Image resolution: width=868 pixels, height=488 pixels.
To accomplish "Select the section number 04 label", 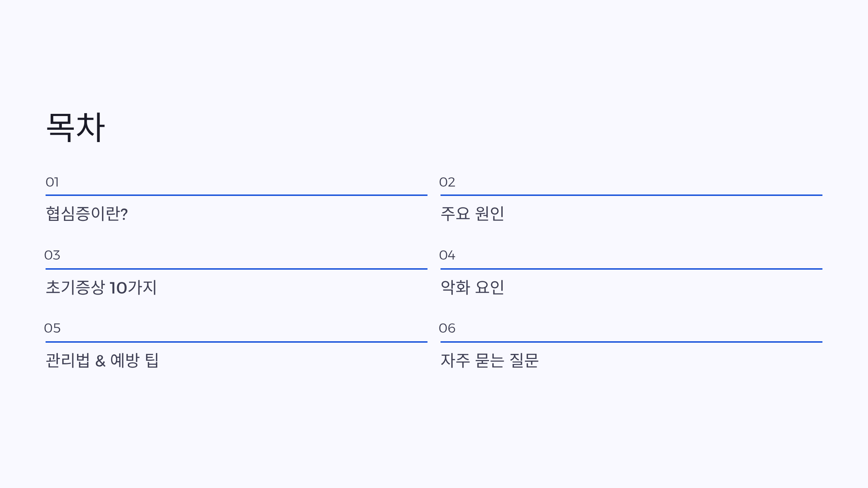I will point(447,255).
